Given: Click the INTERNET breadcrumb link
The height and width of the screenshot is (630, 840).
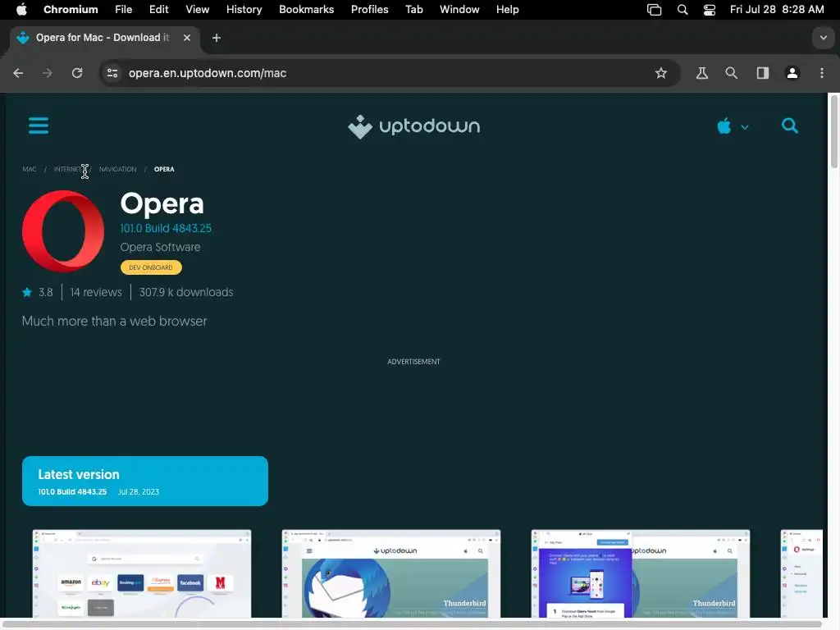Looking at the screenshot, I should tap(67, 169).
